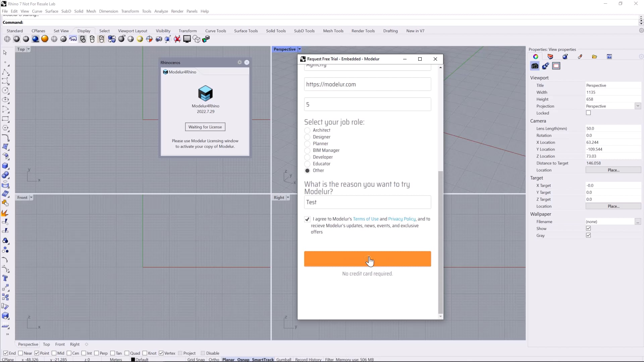The height and width of the screenshot is (362, 644).
Task: Open the Analyze menu
Action: pos(161,11)
